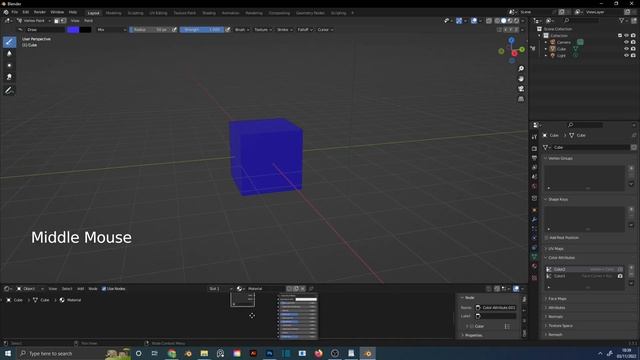
Task: Open Output properties tab icon
Action: click(534, 158)
